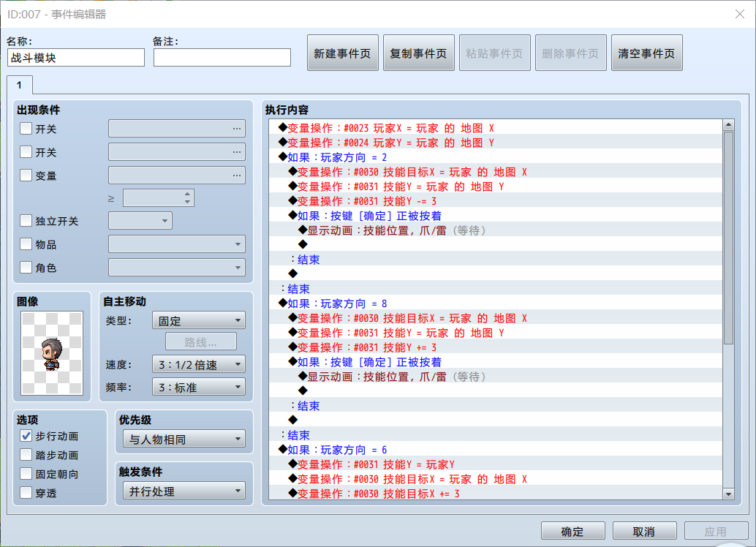Select the 变量操作 #0031 技能Y += 3 line
The width and height of the screenshot is (756, 547).
pyautogui.click(x=496, y=347)
